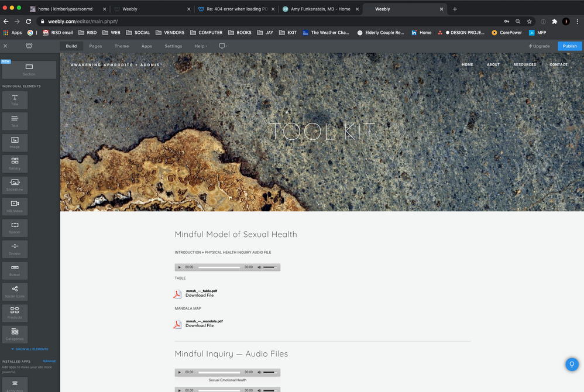Mute the Introduction audio player
Viewport: 584px width, 392px height.
coord(259,267)
